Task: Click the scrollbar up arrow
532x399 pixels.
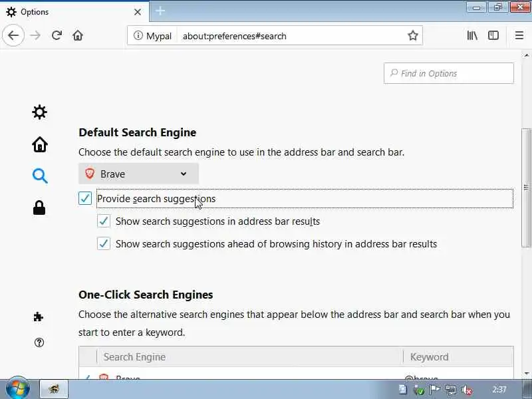Action: [x=526, y=55]
